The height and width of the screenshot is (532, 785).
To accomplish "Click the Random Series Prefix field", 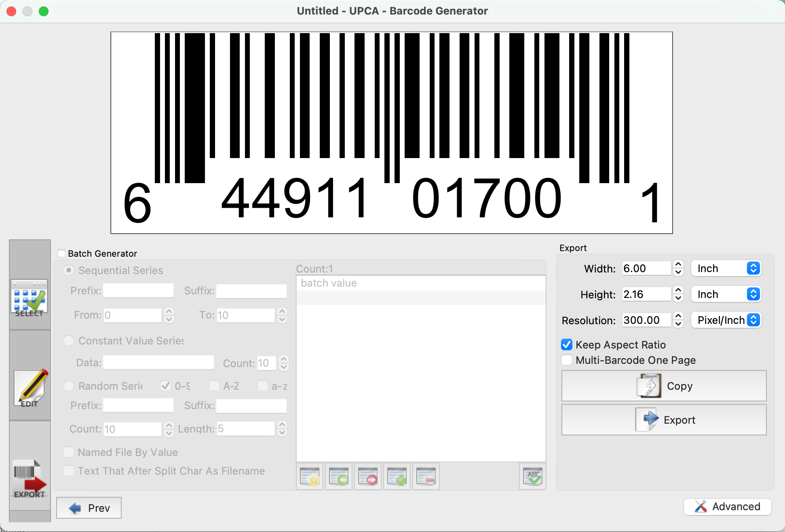I will click(138, 405).
